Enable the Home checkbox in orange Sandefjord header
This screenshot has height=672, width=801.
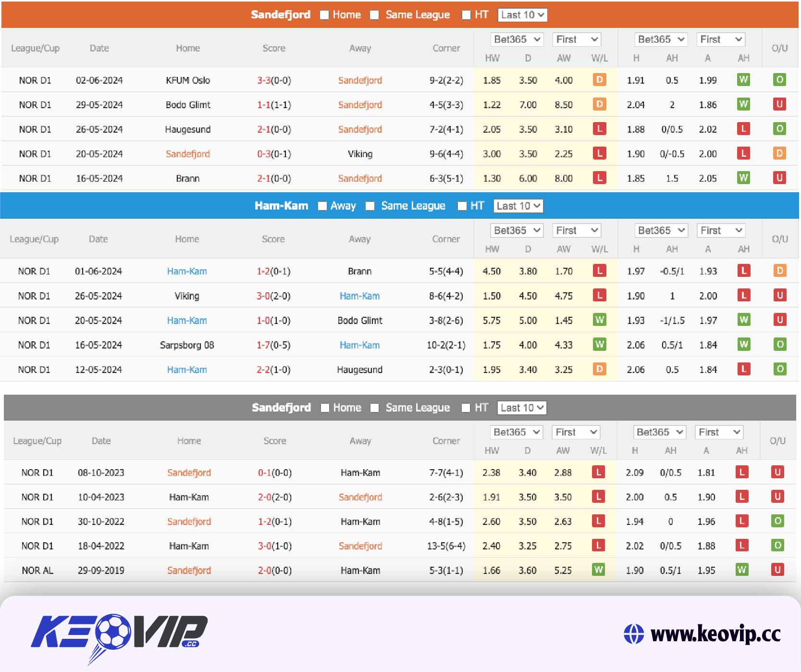pos(324,15)
